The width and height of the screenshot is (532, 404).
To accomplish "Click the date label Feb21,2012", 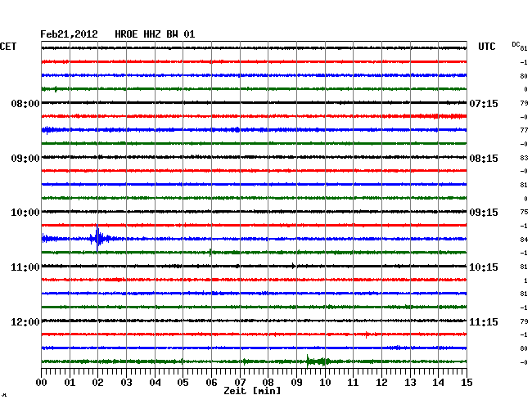I will click(69, 34).
